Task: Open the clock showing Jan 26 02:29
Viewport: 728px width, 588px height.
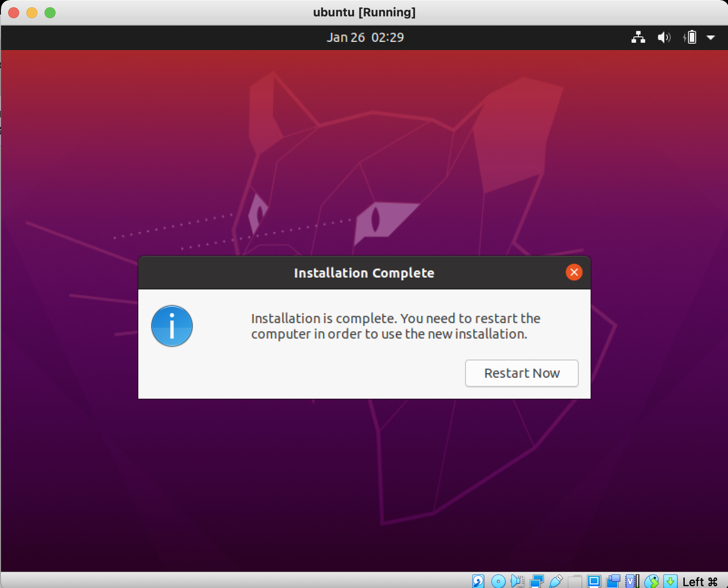Action: [365, 37]
